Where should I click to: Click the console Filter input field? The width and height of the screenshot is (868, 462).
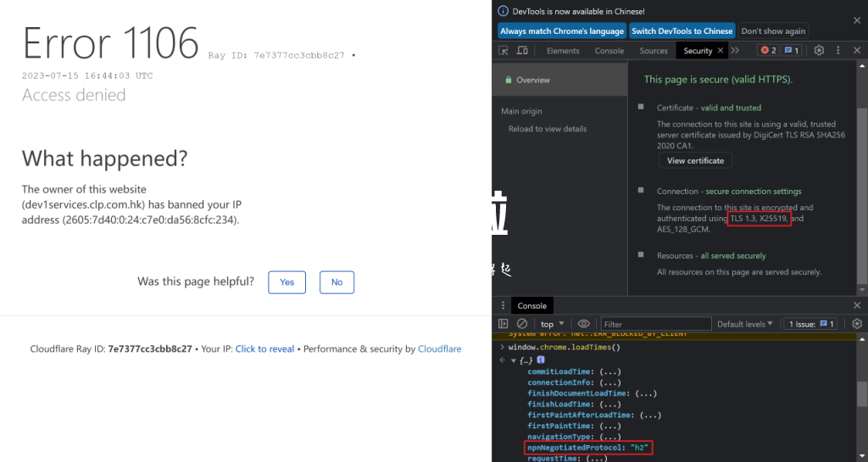point(656,324)
